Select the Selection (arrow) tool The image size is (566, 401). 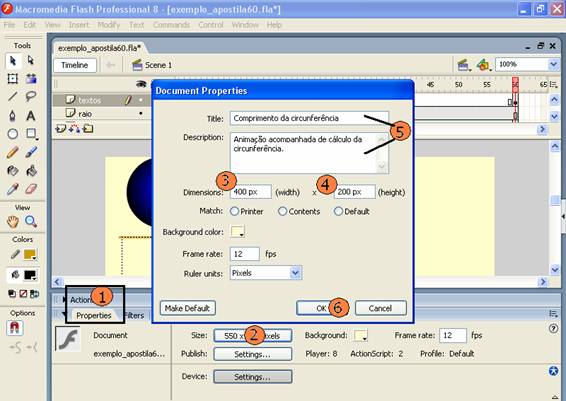point(13,61)
